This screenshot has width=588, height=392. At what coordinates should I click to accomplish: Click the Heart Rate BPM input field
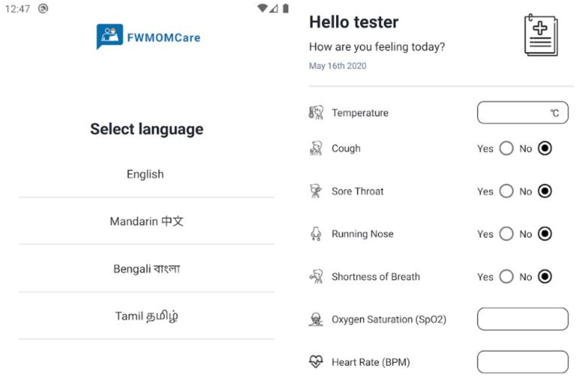pos(522,362)
